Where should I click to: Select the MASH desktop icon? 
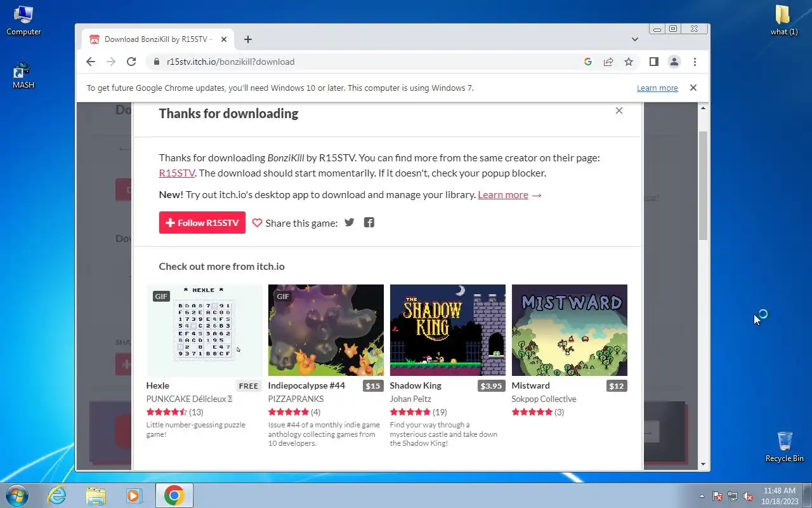23,75
